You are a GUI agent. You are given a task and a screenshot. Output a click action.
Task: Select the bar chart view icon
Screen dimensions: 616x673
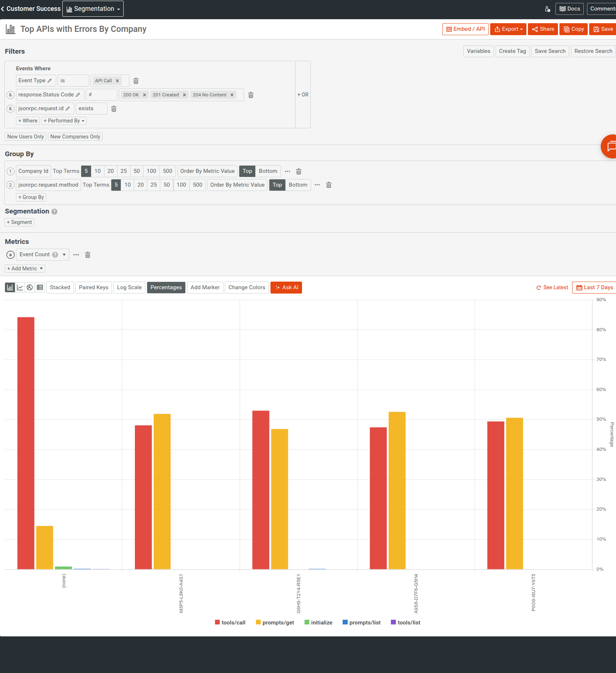[x=10, y=287]
